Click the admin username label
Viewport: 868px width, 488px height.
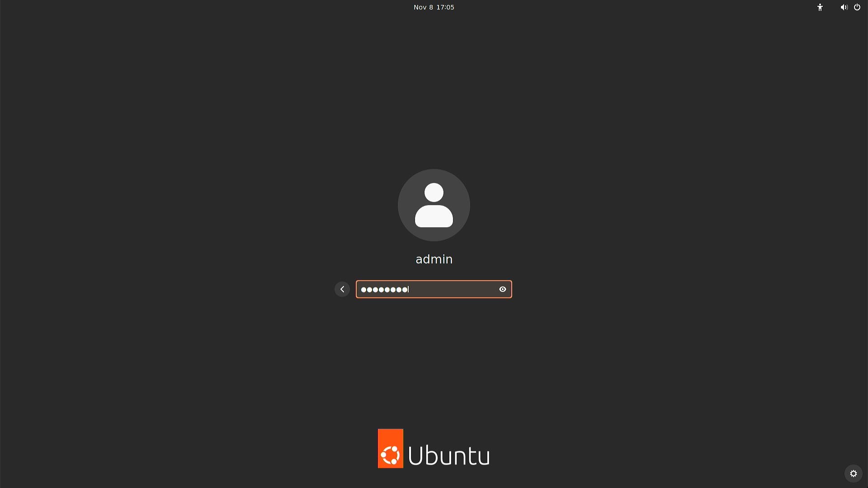434,259
